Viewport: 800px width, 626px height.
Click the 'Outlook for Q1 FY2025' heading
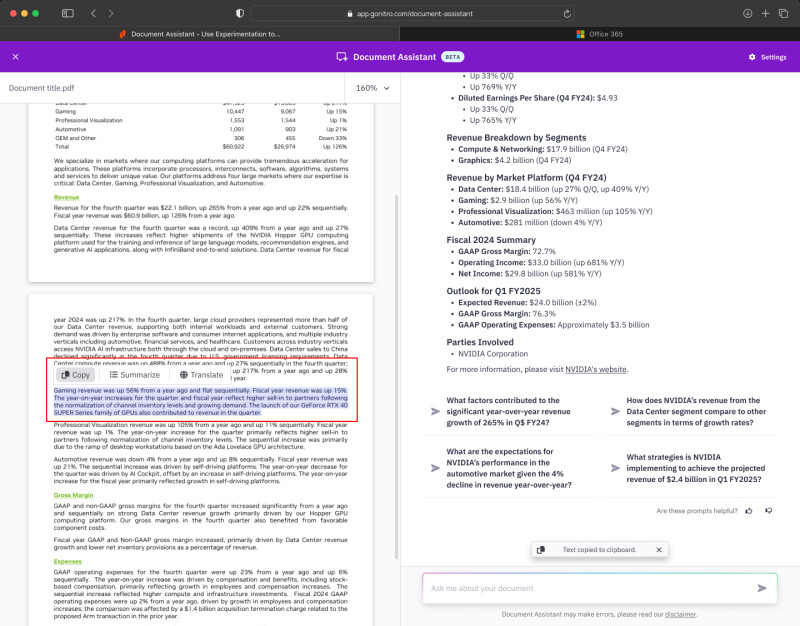(493, 291)
